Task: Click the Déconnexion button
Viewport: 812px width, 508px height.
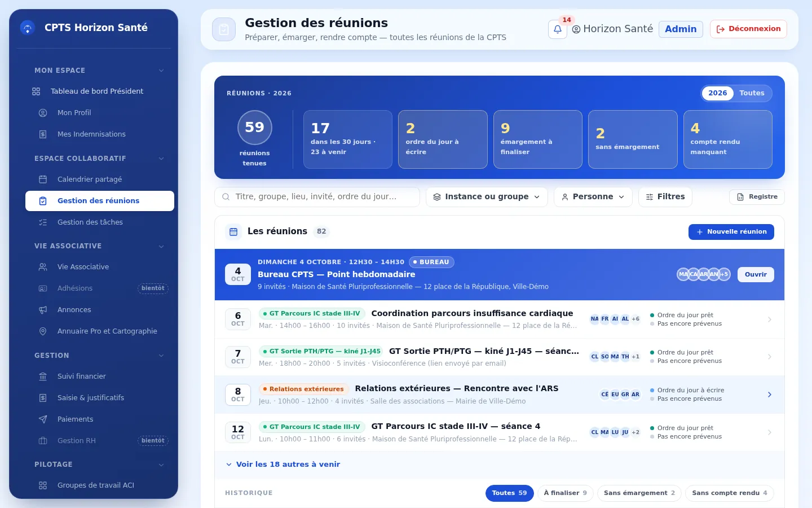Action: pyautogui.click(x=748, y=29)
